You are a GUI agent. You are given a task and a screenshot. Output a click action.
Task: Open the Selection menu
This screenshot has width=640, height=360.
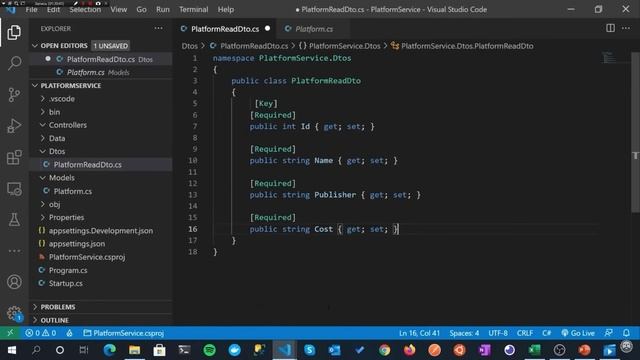(85, 9)
